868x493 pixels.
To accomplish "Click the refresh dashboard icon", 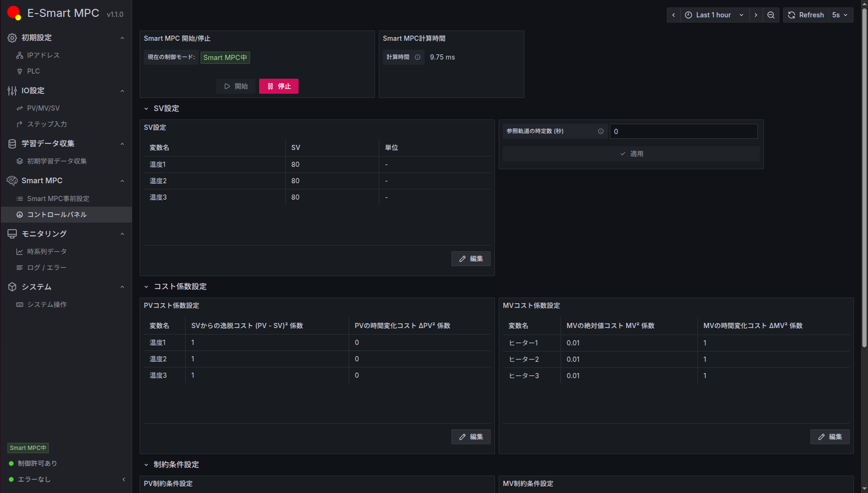I will tap(792, 15).
